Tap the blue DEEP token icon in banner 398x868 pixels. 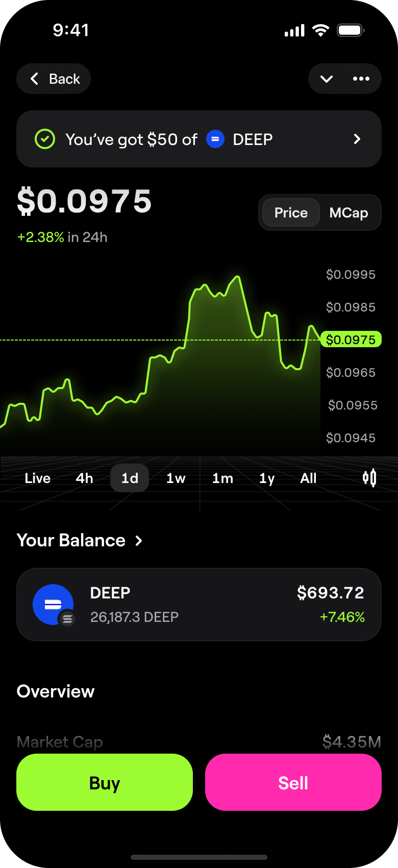(215, 139)
